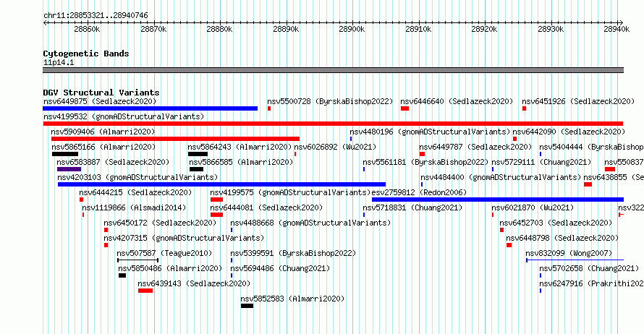Select the black bar under nsv5850486
Viewport: 644px width, 334px height.
click(x=122, y=275)
